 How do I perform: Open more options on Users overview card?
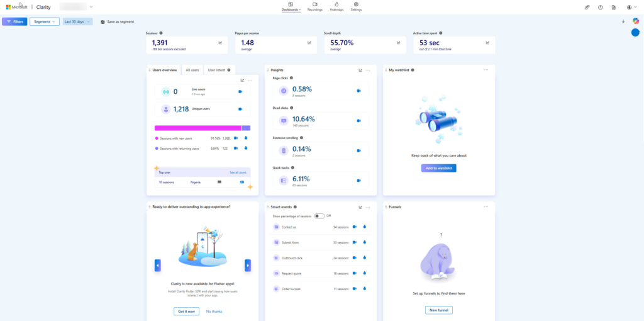[250, 81]
